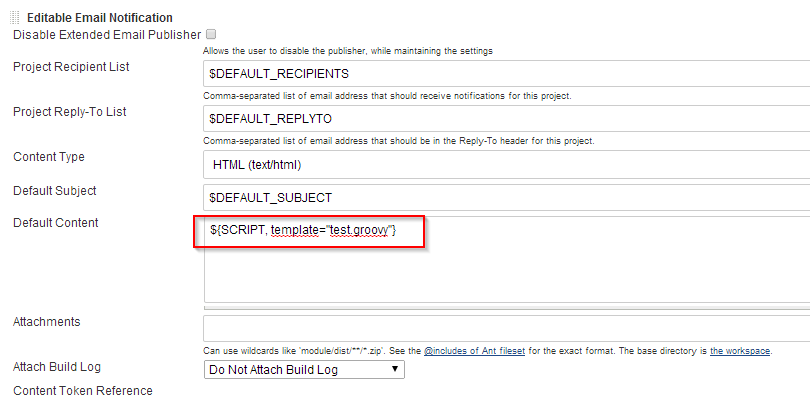Click the Attach Build Log label
The width and height of the screenshot is (810, 408).
[x=57, y=367]
